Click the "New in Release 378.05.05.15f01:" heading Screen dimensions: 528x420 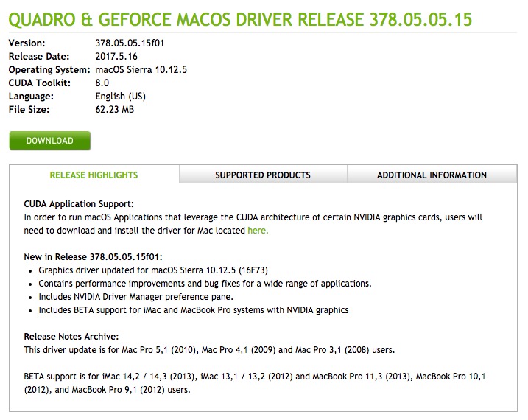click(99, 257)
